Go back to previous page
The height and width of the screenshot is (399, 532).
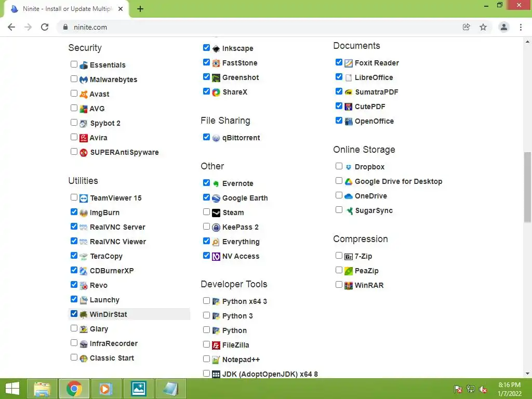click(11, 27)
